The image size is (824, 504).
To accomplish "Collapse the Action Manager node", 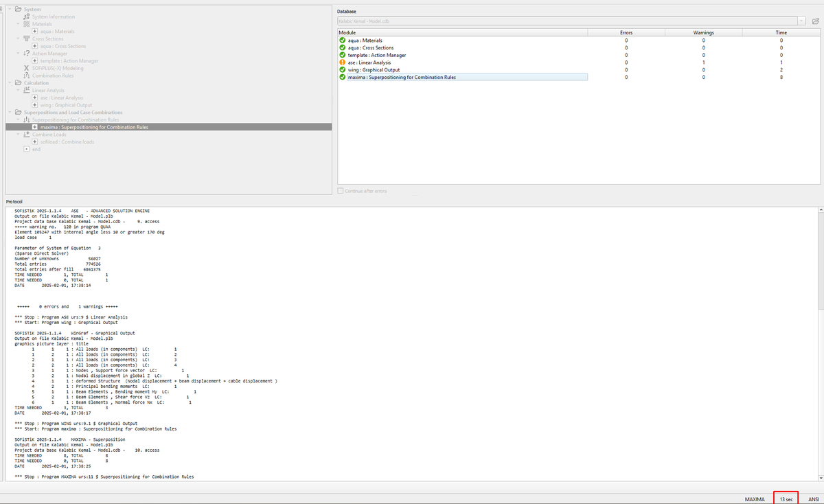I will (x=19, y=54).
